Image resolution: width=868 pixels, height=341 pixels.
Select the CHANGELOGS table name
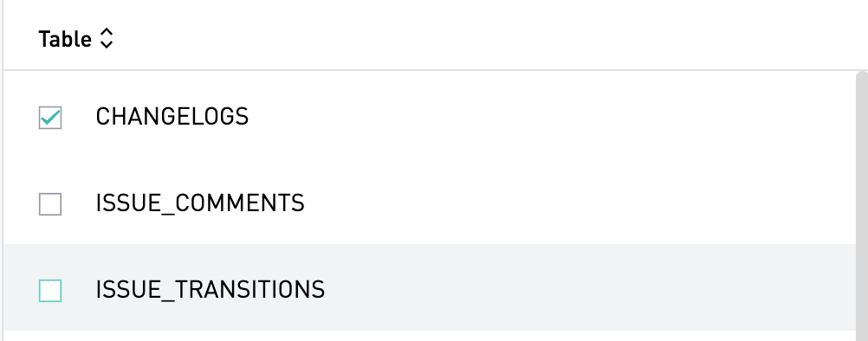172,117
